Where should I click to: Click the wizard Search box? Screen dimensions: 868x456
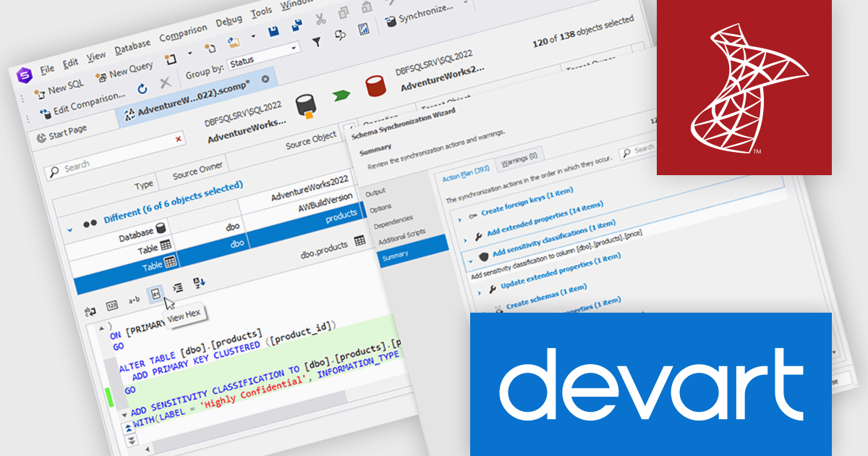pos(639,148)
